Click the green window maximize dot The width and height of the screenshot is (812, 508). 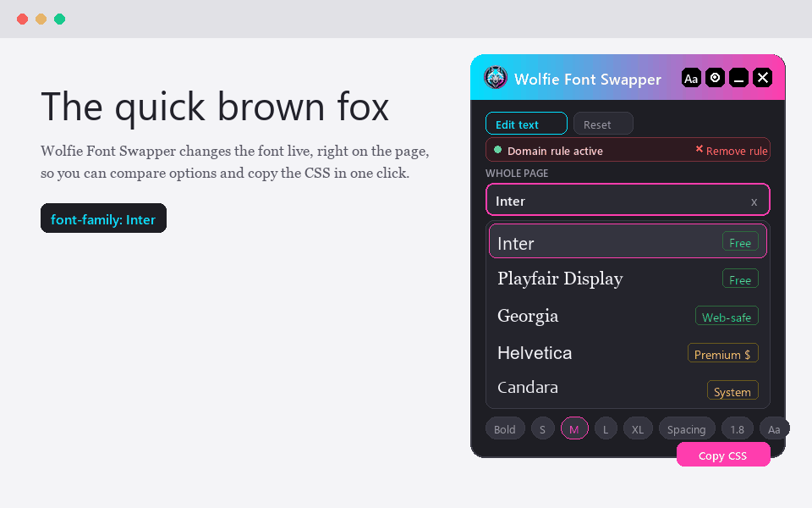pyautogui.click(x=59, y=19)
